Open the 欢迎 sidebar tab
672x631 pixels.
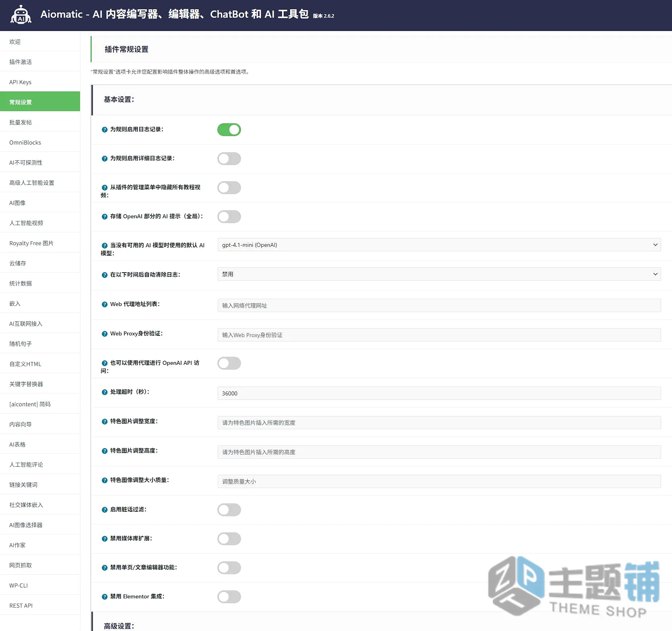pyautogui.click(x=40, y=41)
